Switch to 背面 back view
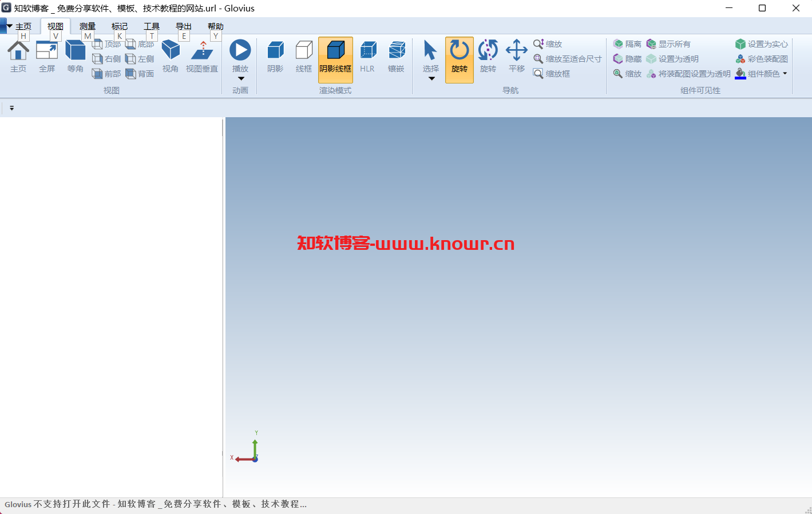The height and width of the screenshot is (514, 812). [140, 74]
